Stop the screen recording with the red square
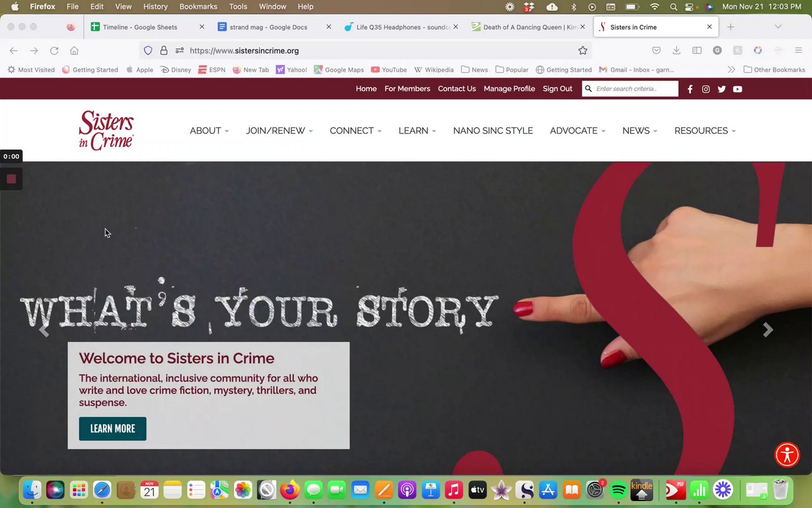This screenshot has width=812, height=508. tap(11, 179)
